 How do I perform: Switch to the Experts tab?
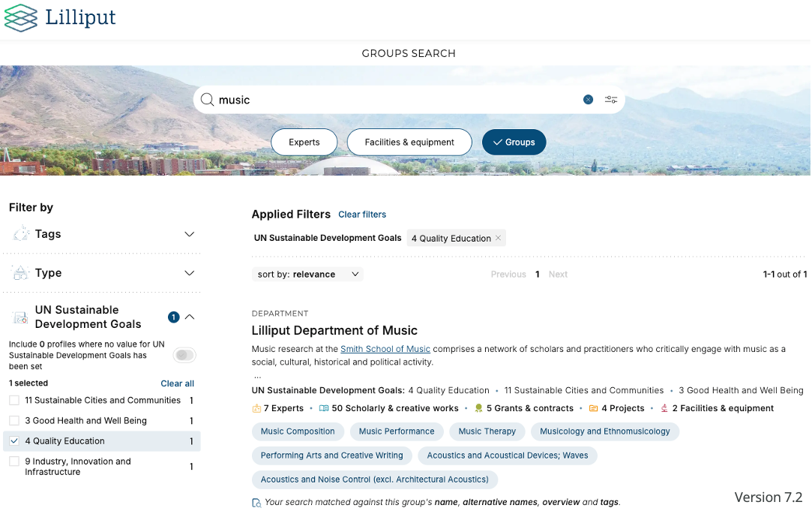(304, 142)
